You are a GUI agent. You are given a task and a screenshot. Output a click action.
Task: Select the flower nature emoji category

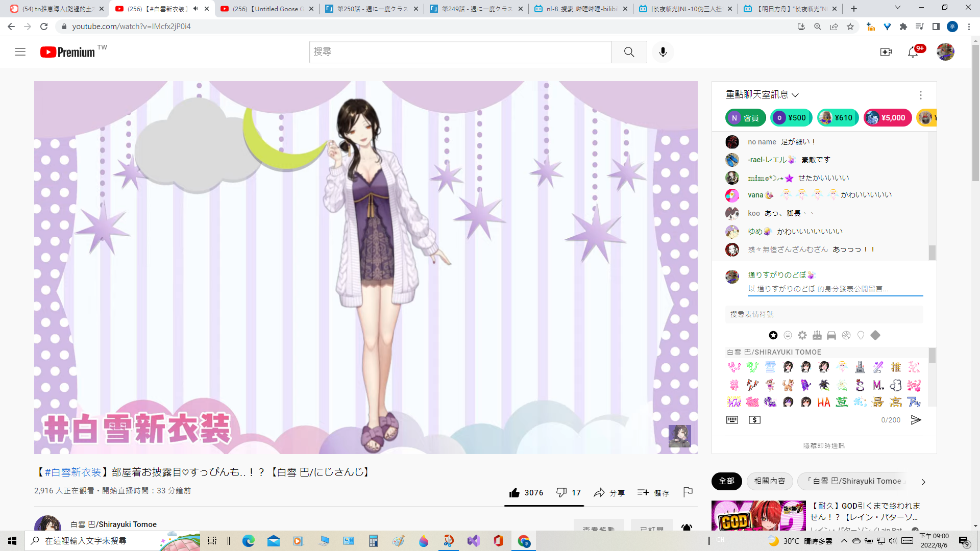point(802,335)
